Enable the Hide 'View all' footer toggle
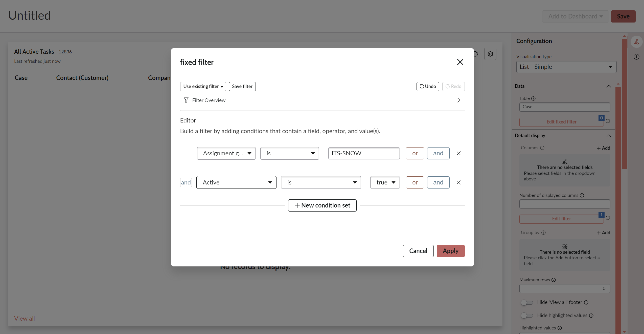Screen dimensions: 644x334 tap(527, 302)
